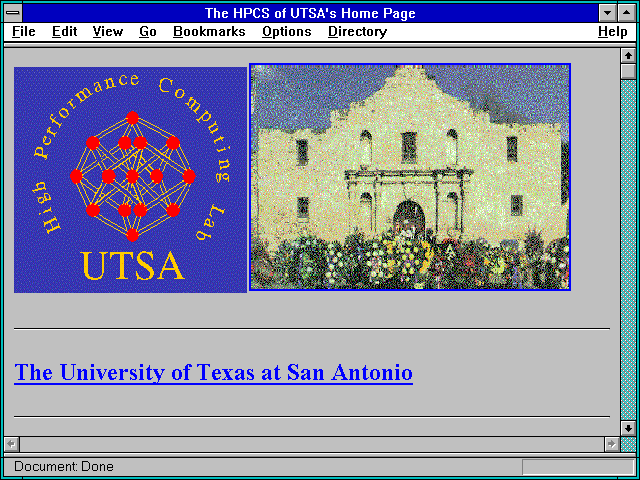Click the Document: Done status text

coord(64,467)
